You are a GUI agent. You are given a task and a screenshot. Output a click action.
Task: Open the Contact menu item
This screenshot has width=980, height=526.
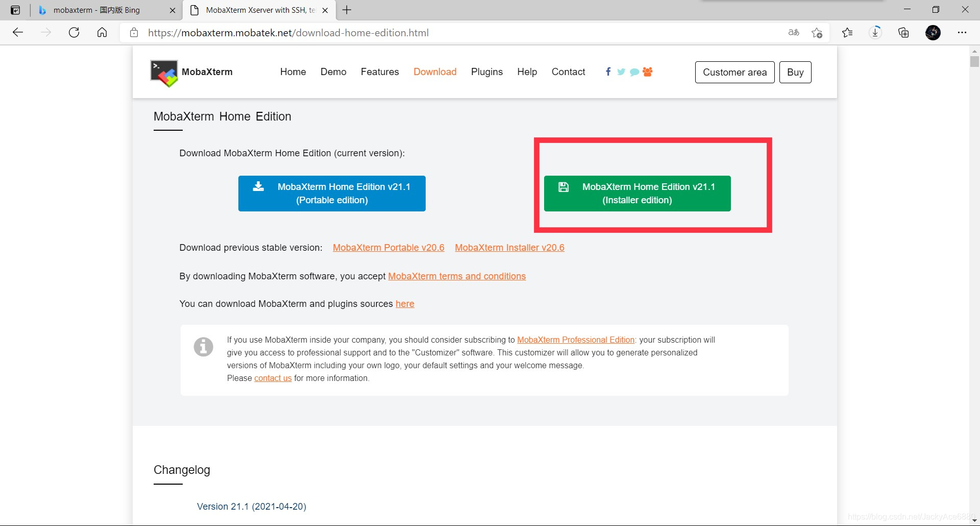(x=568, y=72)
